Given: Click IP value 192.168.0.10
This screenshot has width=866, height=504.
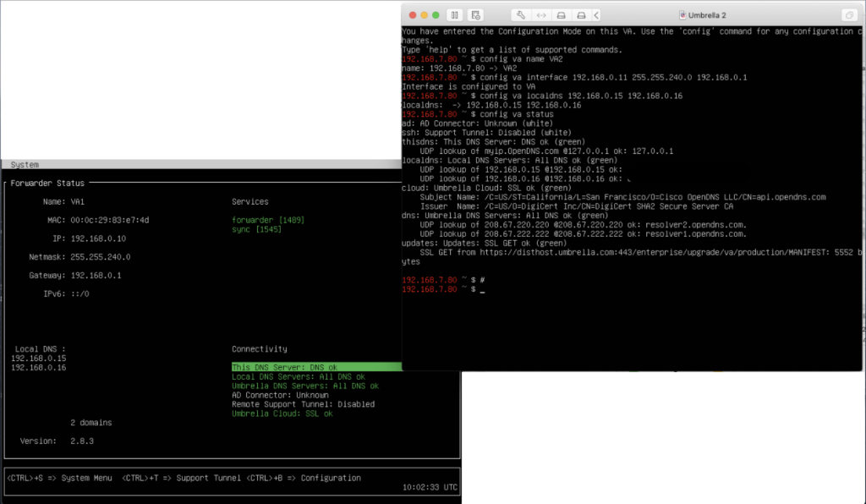Looking at the screenshot, I should pyautogui.click(x=98, y=238).
